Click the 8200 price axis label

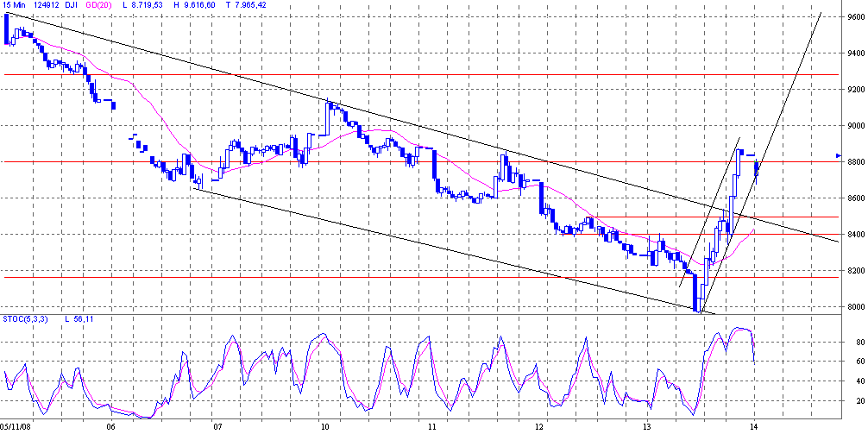point(855,271)
